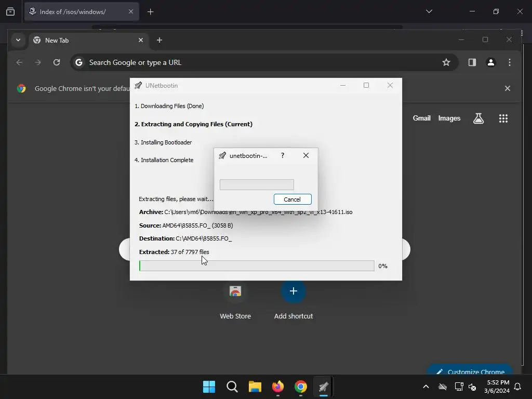Select the 'Installing Bootloader' step text

(163, 142)
